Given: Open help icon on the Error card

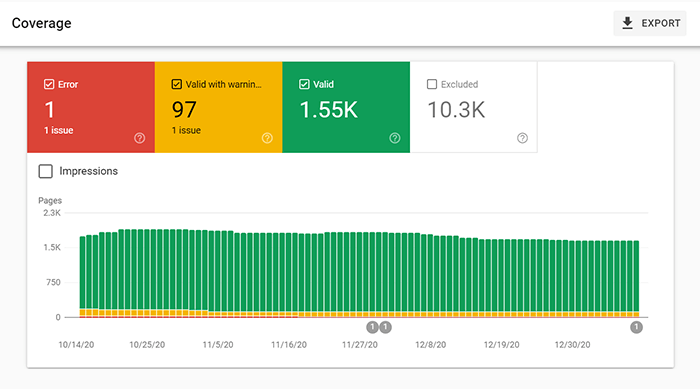Looking at the screenshot, I should (x=140, y=138).
